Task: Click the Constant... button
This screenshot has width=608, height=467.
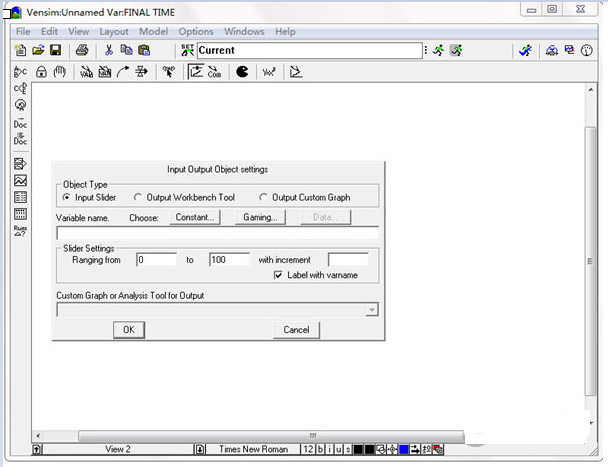Action: [x=196, y=216]
